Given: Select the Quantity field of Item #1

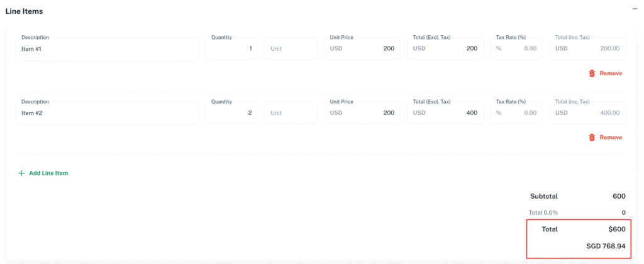Looking at the screenshot, I should pos(231,49).
